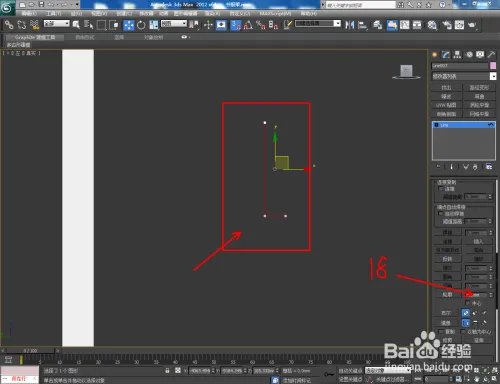
Task: Select the boolean union mode icon
Action: (x=465, y=313)
